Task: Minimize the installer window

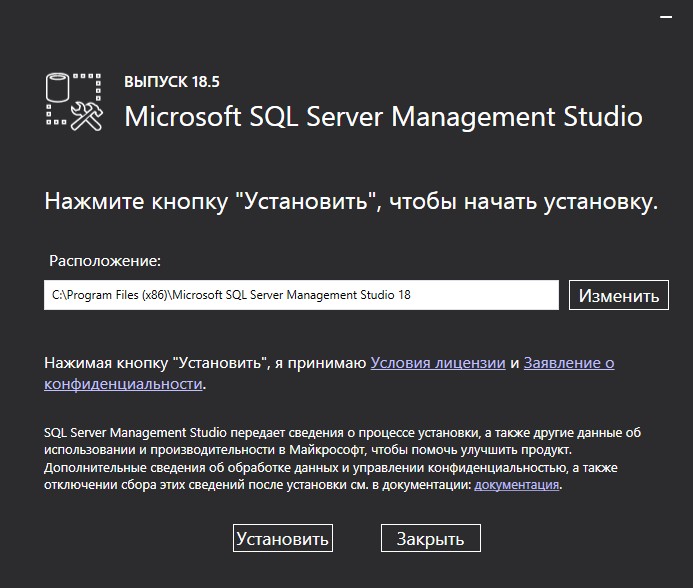Action: [666, 17]
